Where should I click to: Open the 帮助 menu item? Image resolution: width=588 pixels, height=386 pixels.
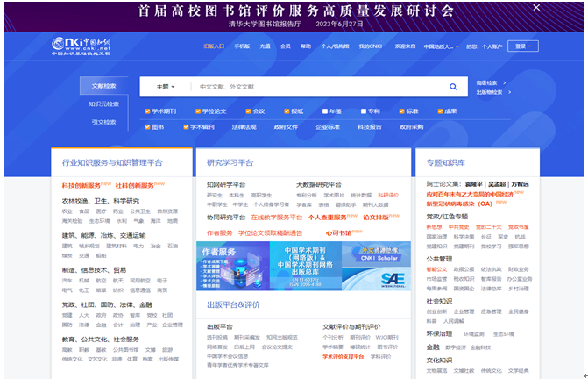tap(306, 46)
